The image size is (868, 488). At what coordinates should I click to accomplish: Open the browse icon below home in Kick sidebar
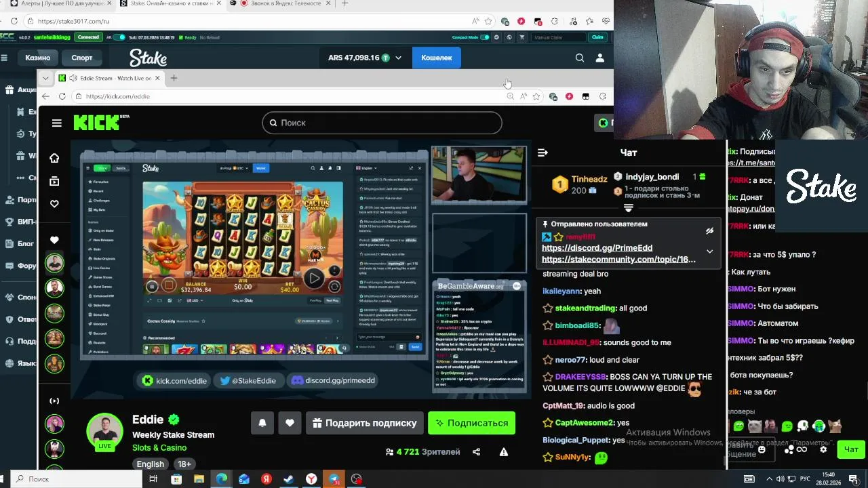pos(54,181)
